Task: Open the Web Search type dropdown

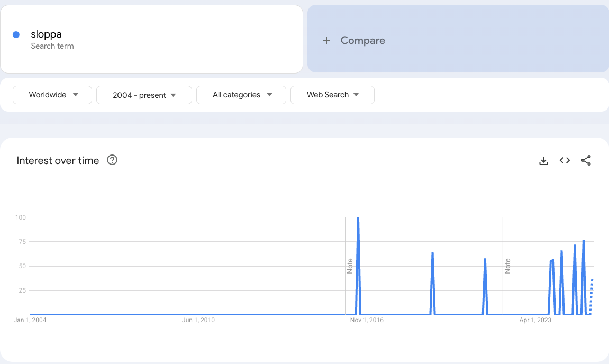Action: point(332,95)
